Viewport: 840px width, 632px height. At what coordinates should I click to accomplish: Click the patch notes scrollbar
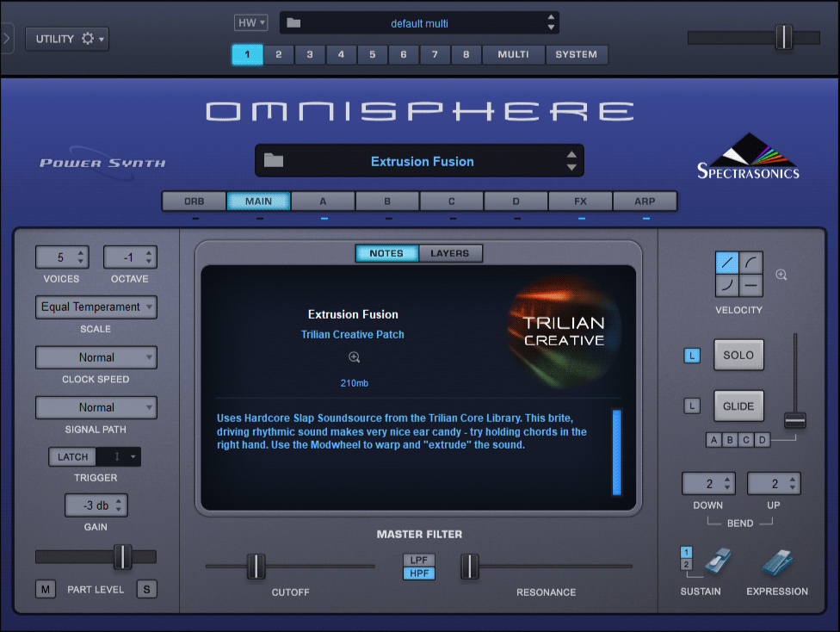tap(616, 452)
